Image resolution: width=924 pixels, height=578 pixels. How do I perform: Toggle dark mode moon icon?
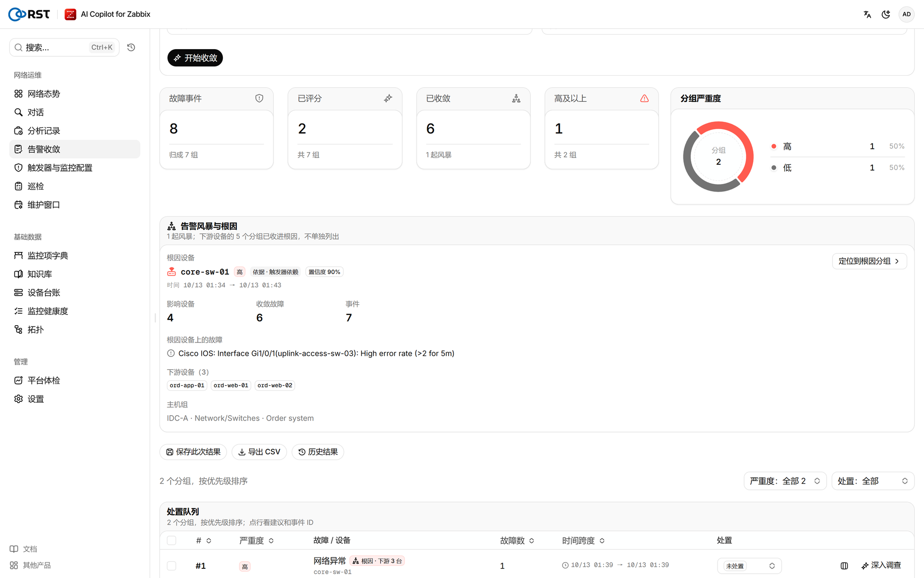coord(885,14)
